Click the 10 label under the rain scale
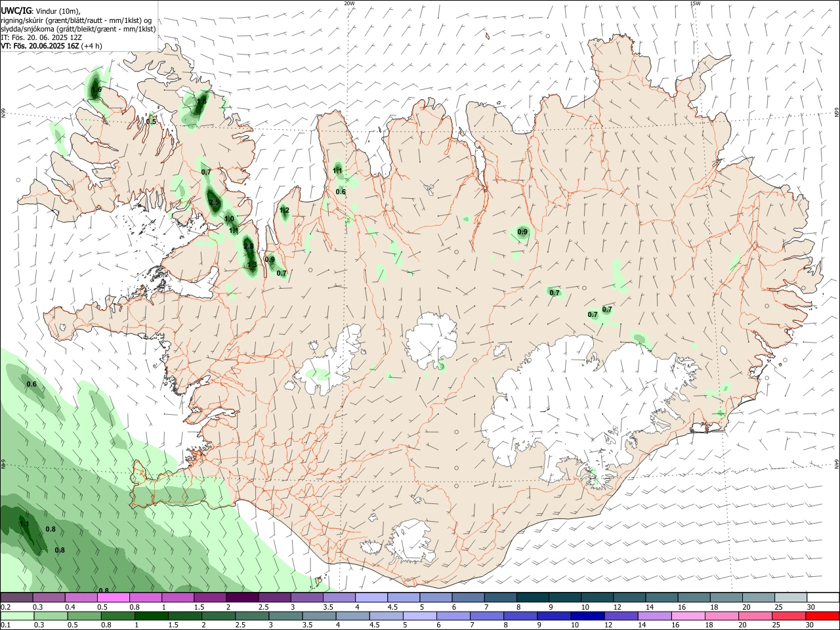 (574, 625)
